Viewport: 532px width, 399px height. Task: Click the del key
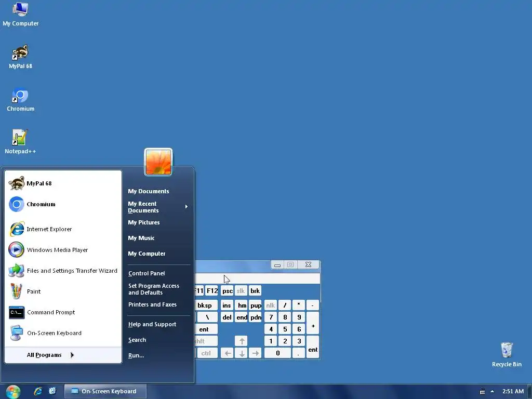tap(227, 317)
